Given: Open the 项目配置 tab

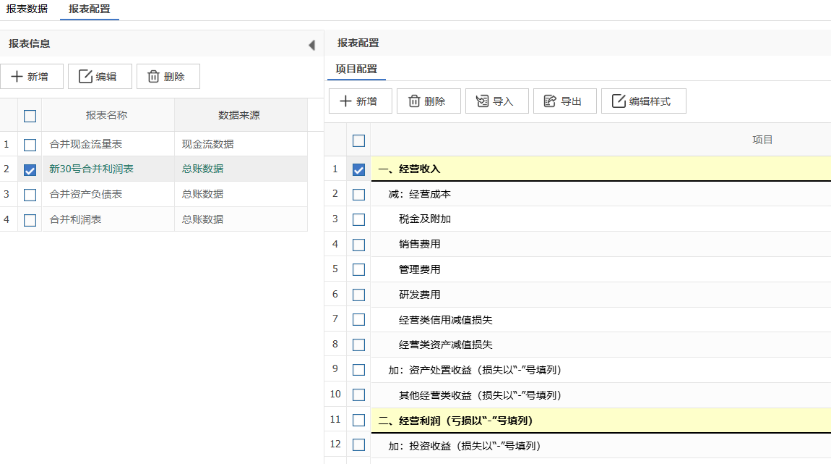Looking at the screenshot, I should pos(356,69).
